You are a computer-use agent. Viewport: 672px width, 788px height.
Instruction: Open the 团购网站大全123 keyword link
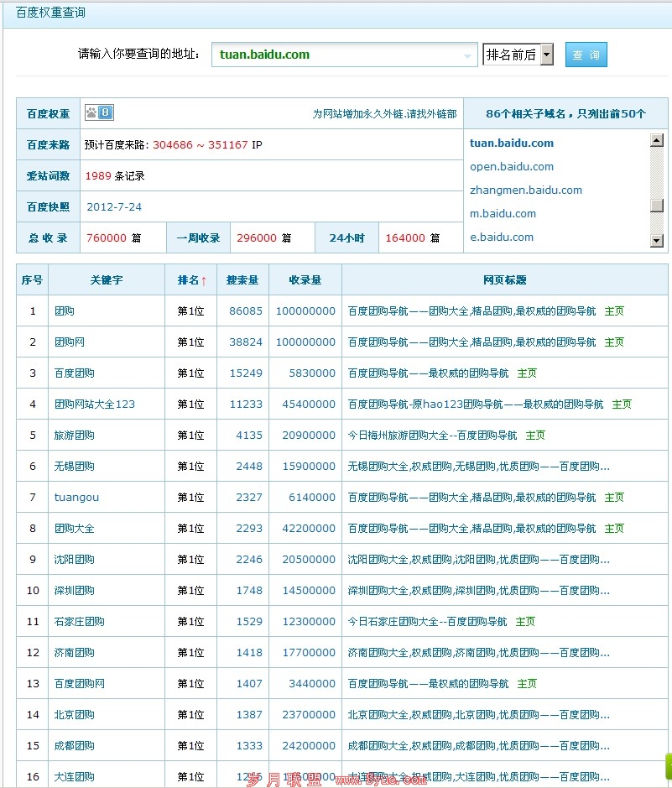(x=95, y=404)
